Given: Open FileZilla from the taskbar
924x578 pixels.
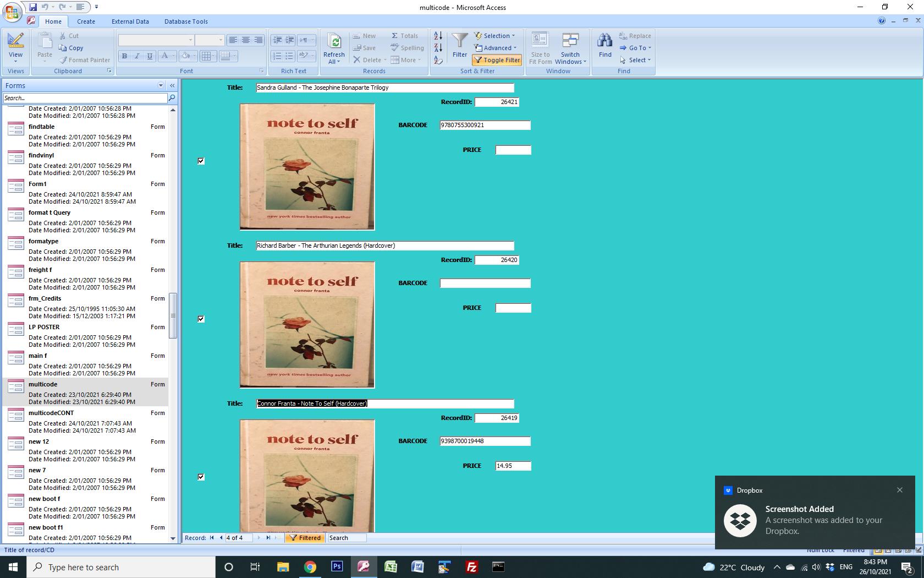Looking at the screenshot, I should click(x=471, y=567).
